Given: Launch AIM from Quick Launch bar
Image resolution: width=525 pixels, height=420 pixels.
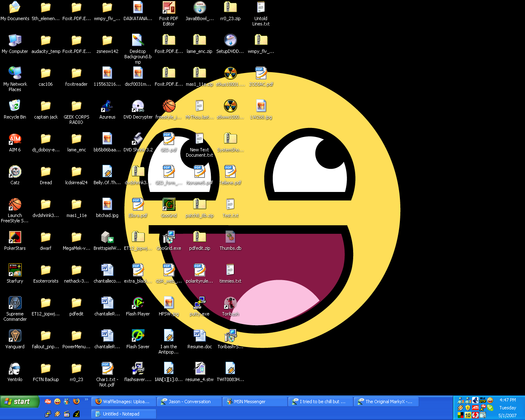Looking at the screenshot, I should click(x=48, y=402).
